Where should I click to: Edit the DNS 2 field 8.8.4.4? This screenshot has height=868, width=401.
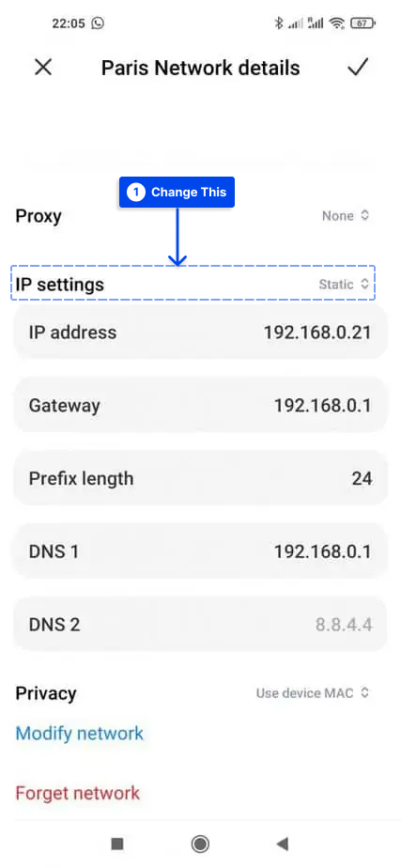200,625
